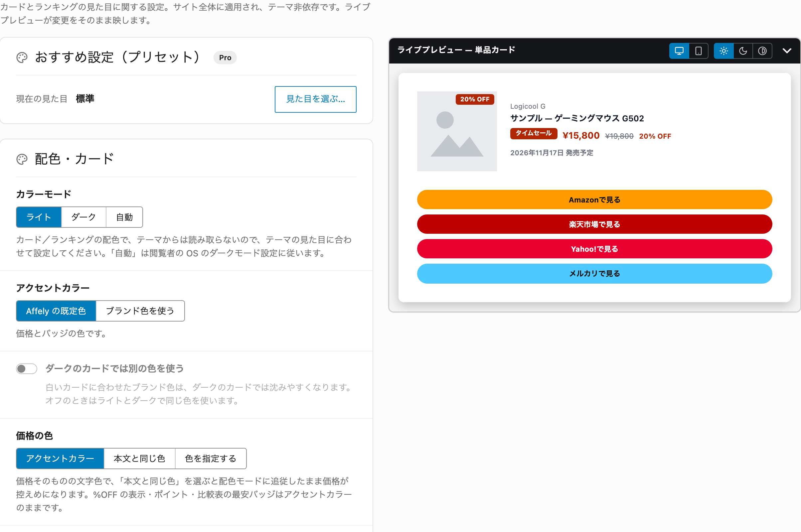This screenshot has height=532, width=801.
Task: Switch preview to desktop view icon
Action: 679,51
